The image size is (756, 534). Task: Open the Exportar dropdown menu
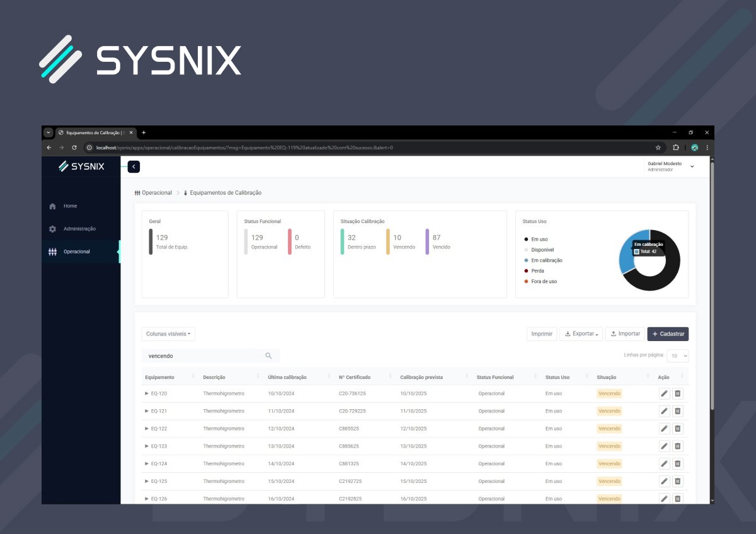coord(581,334)
